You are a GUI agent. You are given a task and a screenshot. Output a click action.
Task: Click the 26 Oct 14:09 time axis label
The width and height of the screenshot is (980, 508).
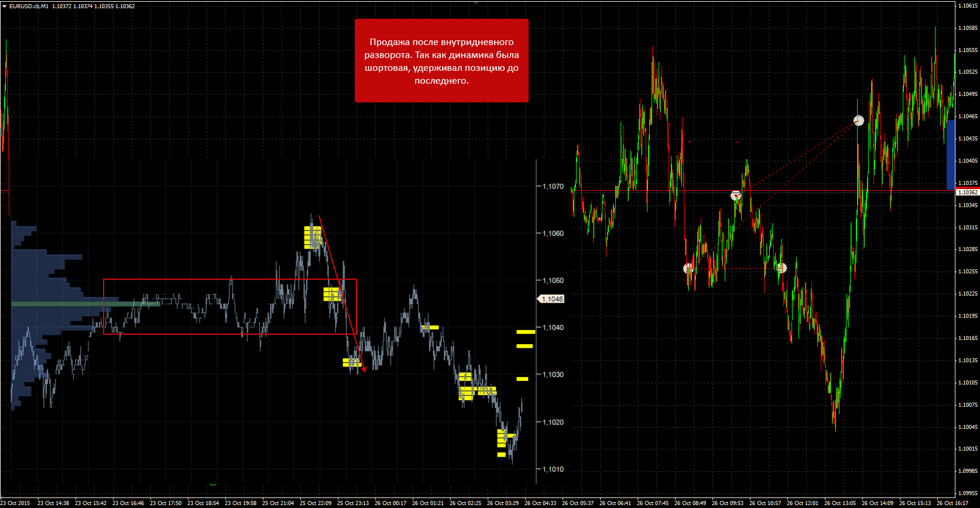878,503
